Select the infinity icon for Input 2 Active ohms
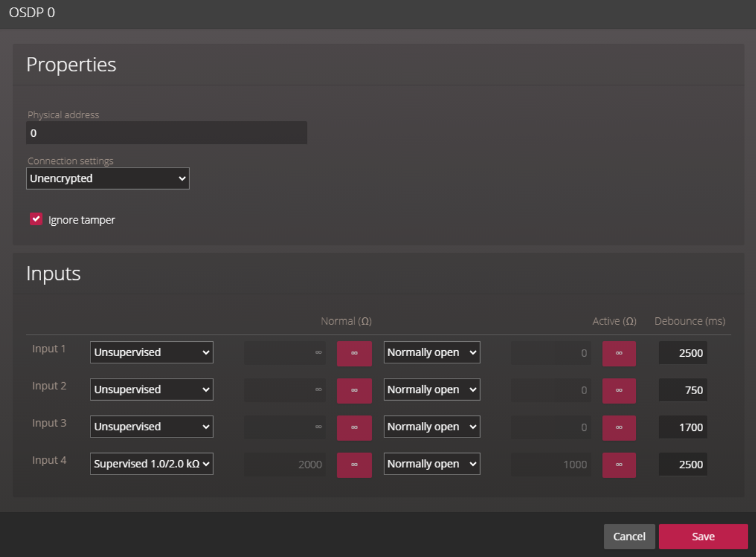Image resolution: width=756 pixels, height=557 pixels. point(619,391)
